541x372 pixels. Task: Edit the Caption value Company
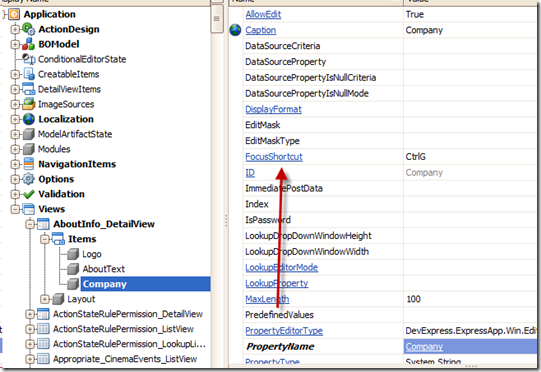(469, 30)
